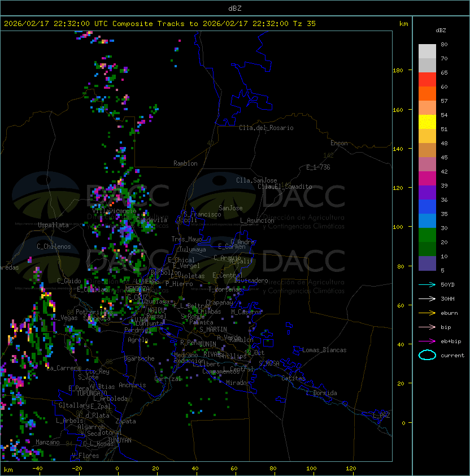Click the 'Lomas_Blancas' map label
The image size is (470, 476).
[324, 350]
